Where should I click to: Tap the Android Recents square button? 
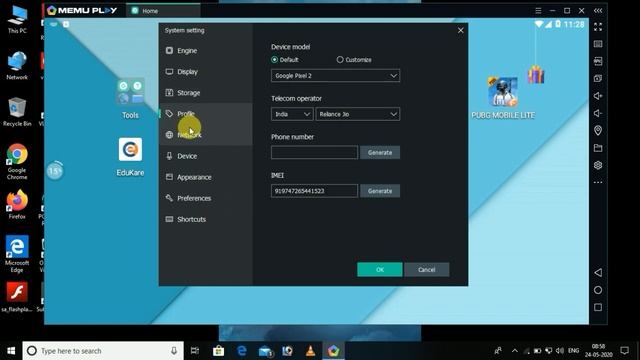(598, 307)
